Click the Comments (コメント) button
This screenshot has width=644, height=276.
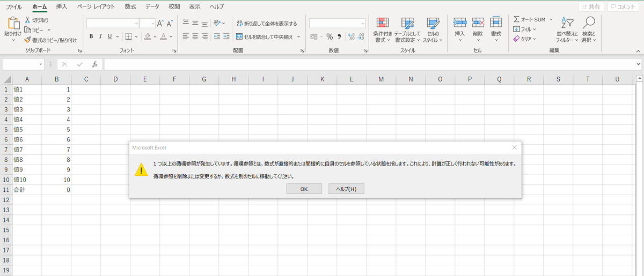coord(623,7)
